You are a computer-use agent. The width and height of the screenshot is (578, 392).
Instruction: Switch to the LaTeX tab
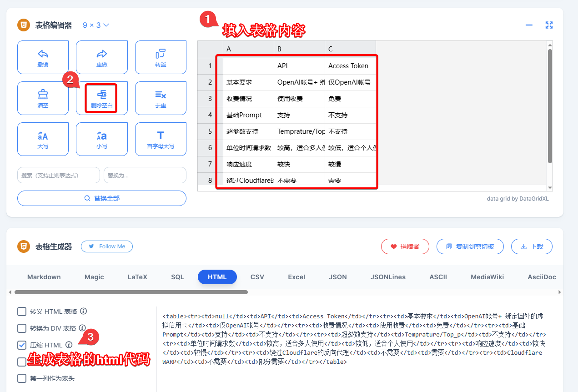pos(137,277)
